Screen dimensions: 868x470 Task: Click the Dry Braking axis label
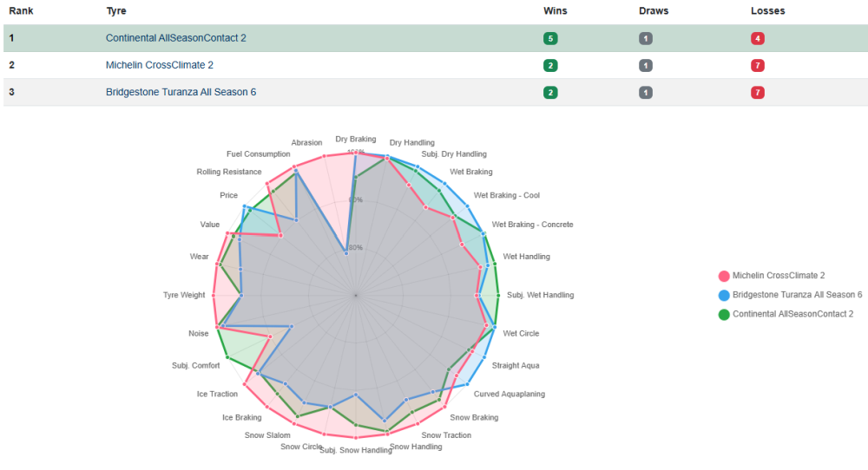355,140
